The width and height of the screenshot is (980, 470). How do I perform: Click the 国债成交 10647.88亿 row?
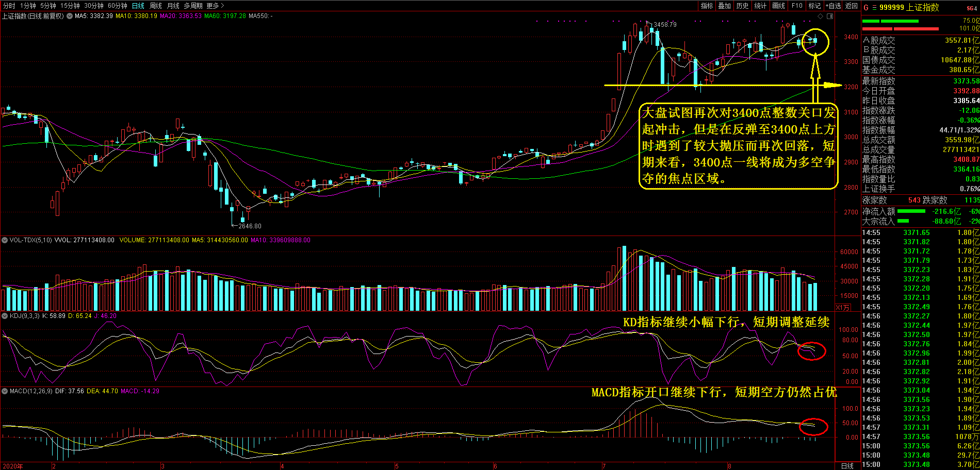(x=921, y=60)
